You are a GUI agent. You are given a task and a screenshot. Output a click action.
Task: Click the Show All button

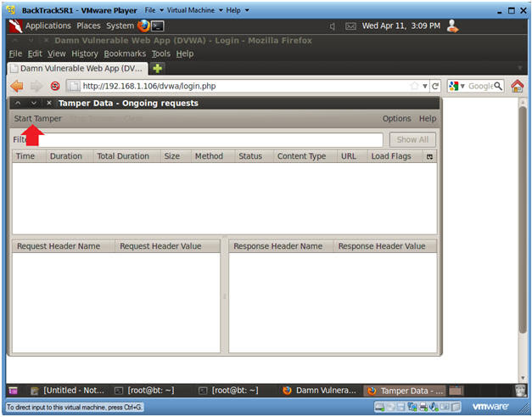[412, 139]
